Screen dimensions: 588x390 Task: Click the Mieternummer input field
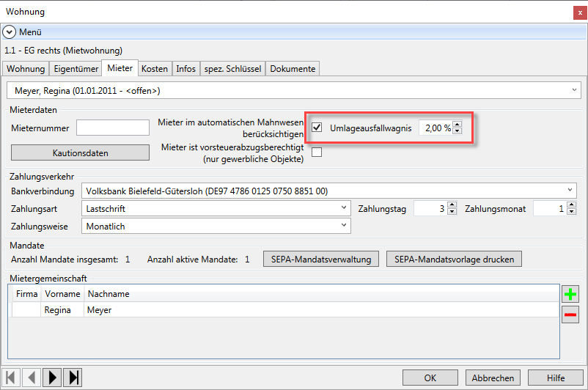(113, 128)
